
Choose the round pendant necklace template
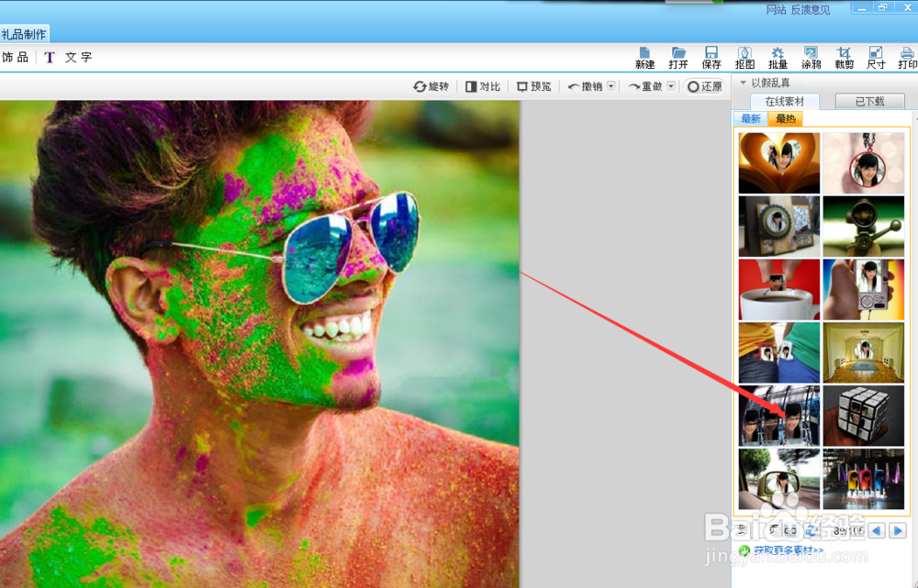[864, 162]
